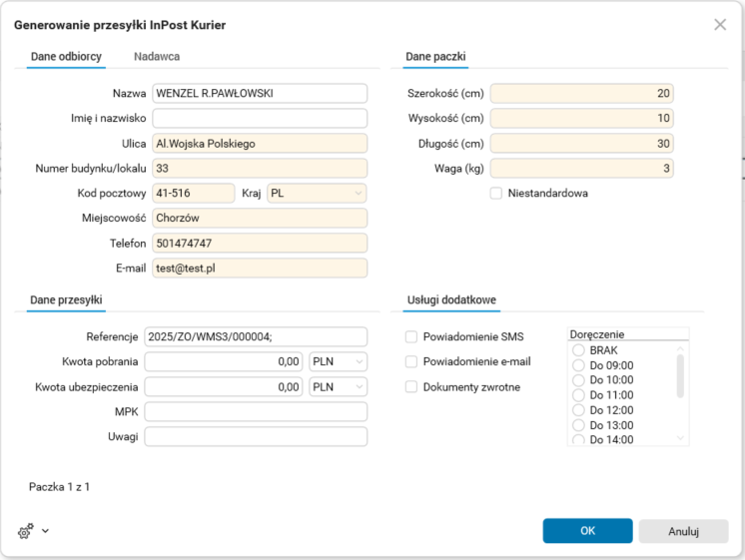
Task: Focus the Telefon input field
Action: coord(260,243)
